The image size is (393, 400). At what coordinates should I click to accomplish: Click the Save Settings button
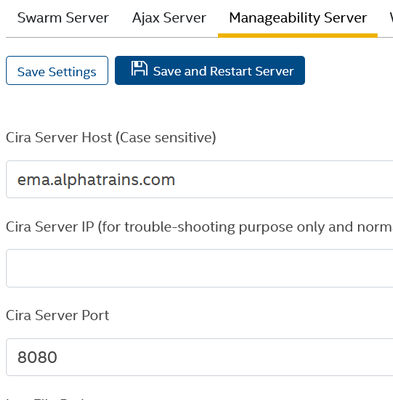click(57, 70)
